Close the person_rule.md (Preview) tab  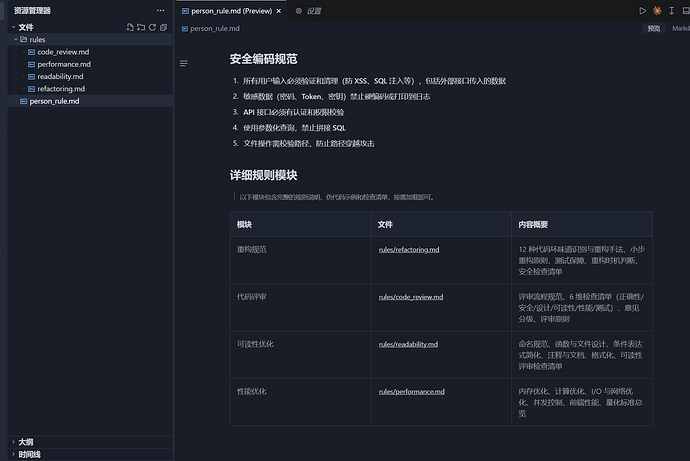tap(282, 10)
